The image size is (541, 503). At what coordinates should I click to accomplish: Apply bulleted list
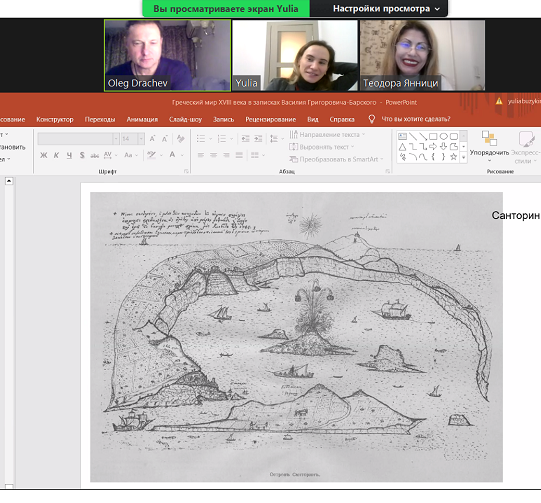(x=201, y=139)
